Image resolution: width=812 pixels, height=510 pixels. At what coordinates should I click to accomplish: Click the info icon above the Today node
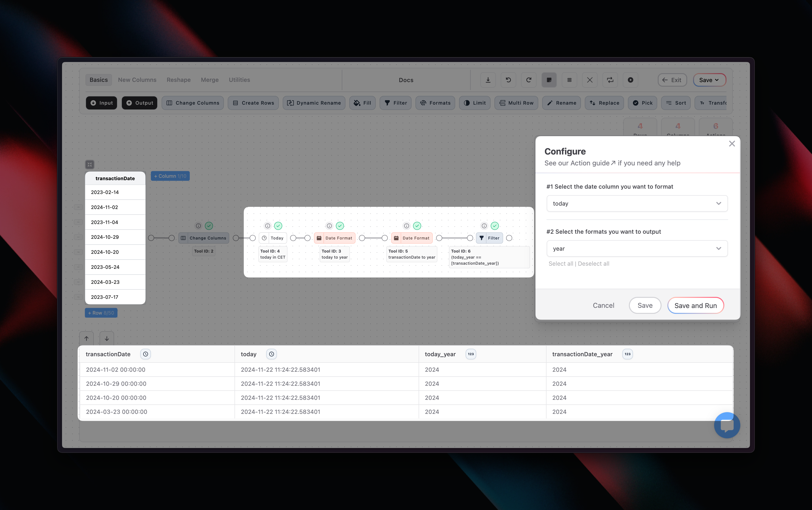pyautogui.click(x=267, y=226)
